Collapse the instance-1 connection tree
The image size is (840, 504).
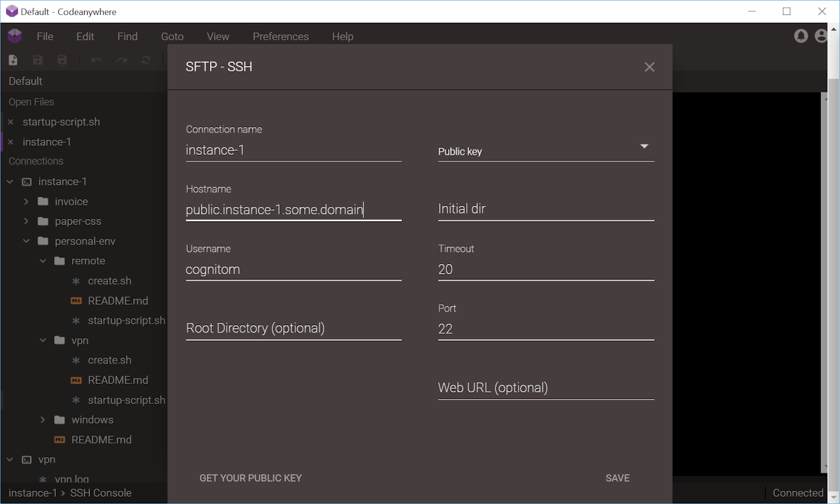coord(10,182)
